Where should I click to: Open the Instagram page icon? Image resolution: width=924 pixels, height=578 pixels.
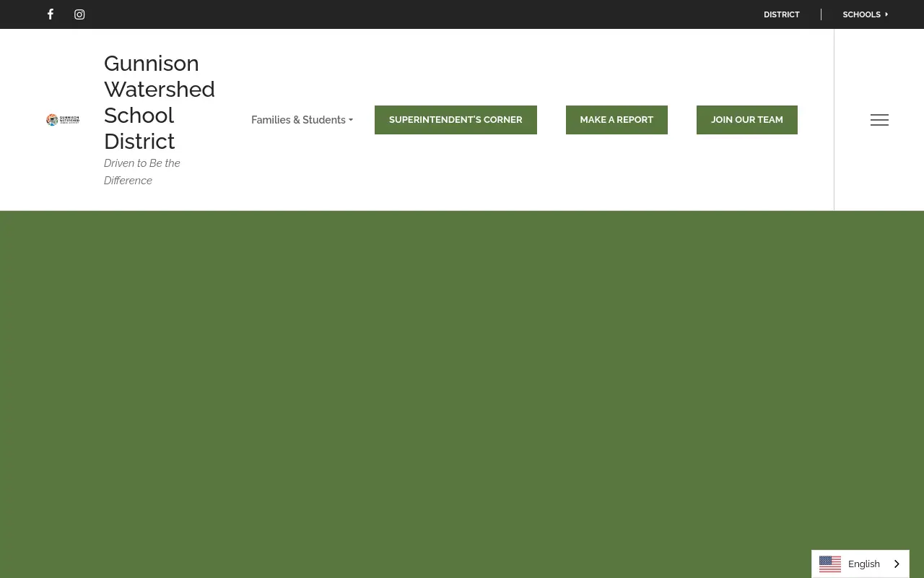coord(79,14)
